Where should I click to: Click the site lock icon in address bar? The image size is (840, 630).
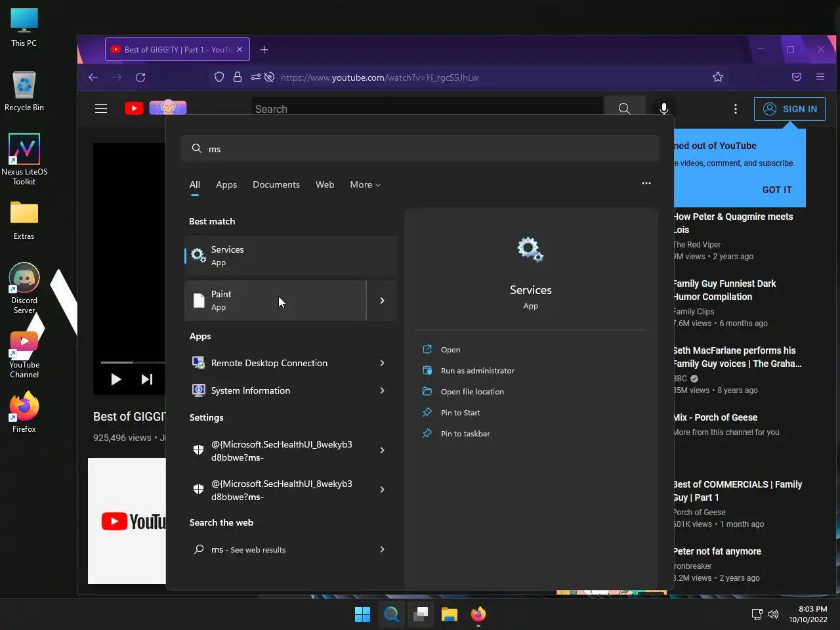pos(238,77)
